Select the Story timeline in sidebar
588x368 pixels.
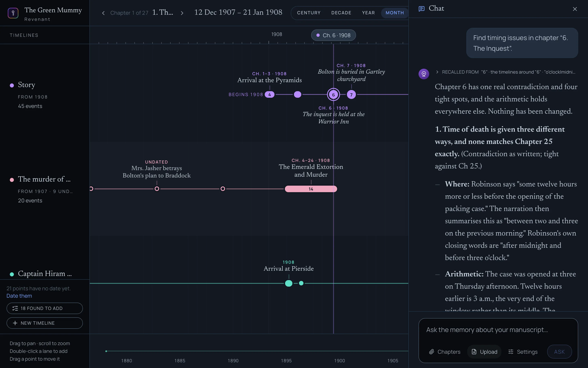click(27, 85)
